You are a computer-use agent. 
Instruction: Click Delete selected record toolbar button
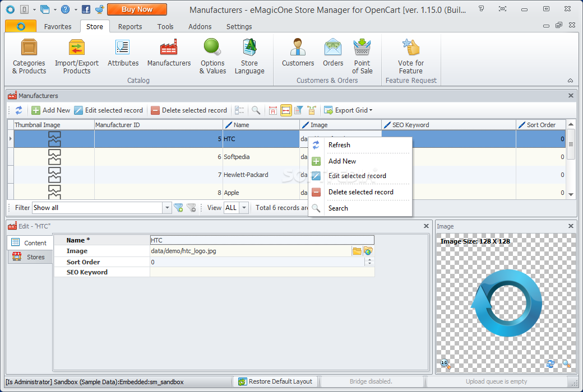[189, 110]
